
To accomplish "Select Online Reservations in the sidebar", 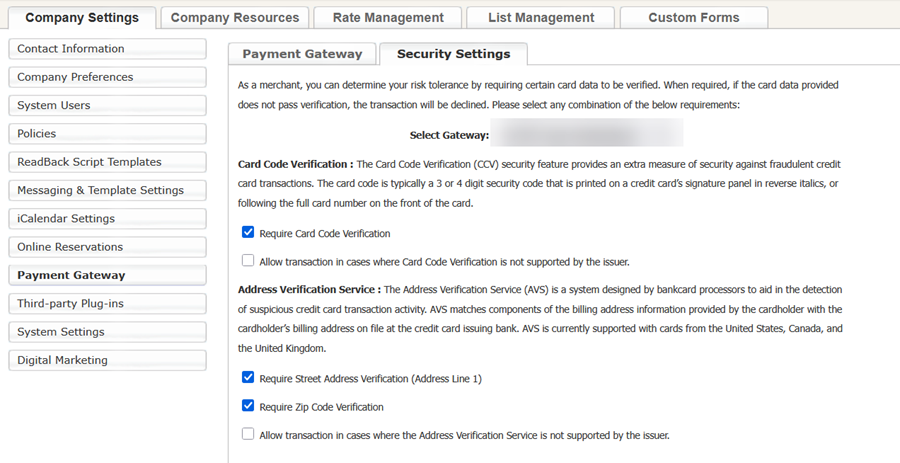I will tap(107, 247).
